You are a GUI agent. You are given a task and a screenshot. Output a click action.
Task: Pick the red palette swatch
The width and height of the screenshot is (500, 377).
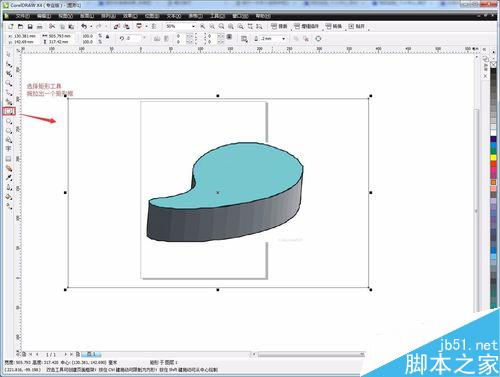[x=493, y=164]
